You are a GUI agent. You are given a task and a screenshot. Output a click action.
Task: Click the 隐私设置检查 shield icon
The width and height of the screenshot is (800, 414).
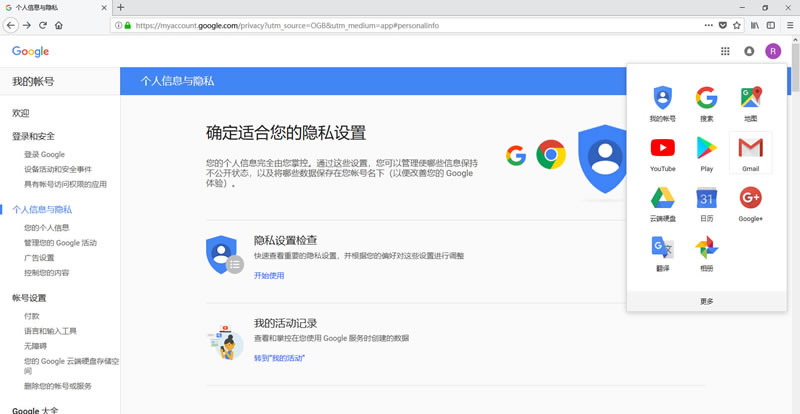tap(224, 255)
